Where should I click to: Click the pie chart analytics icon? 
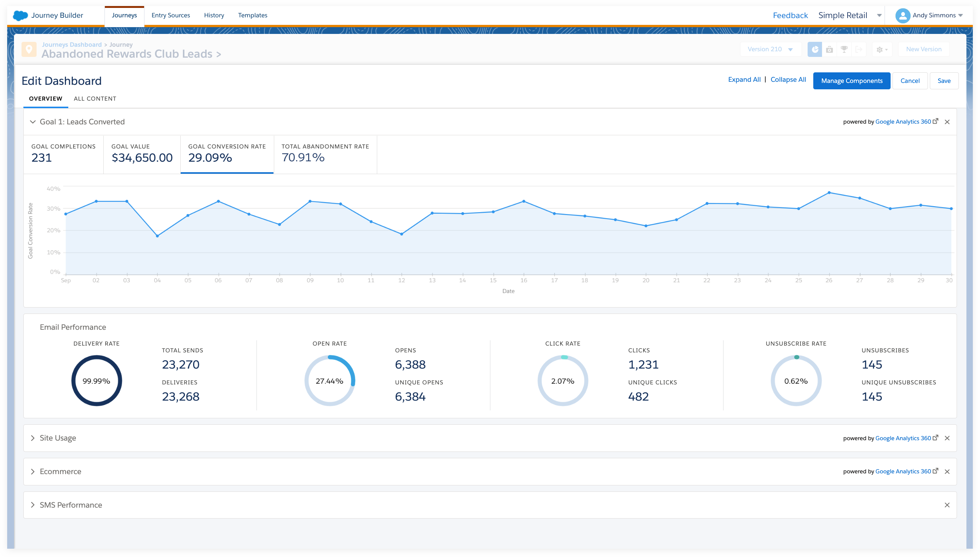point(815,49)
